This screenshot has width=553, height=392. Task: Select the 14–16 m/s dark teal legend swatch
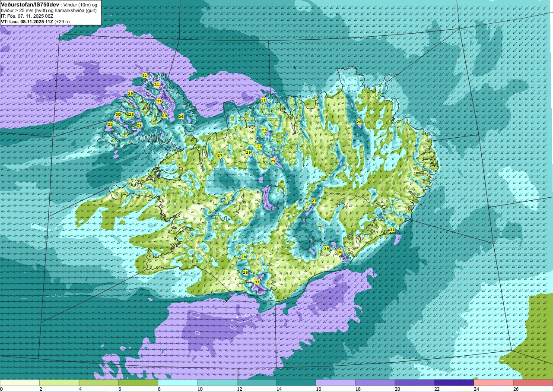(296, 383)
